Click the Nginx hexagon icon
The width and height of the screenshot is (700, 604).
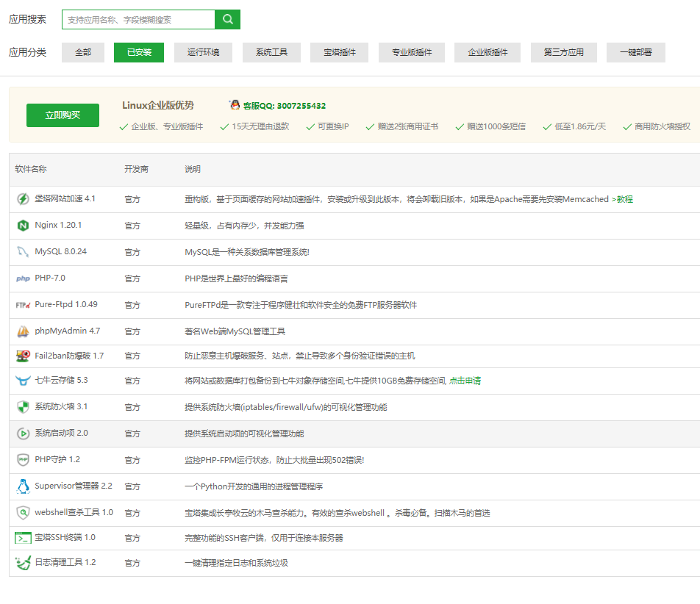point(24,226)
